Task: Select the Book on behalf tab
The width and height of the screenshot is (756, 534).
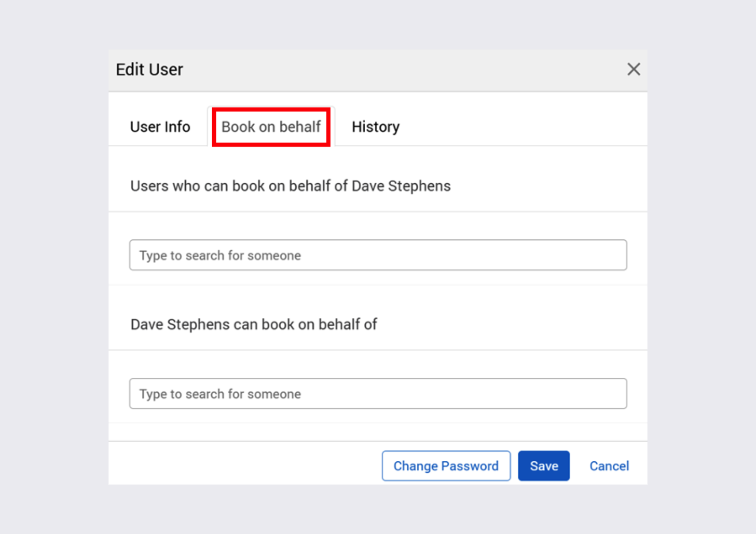Action: tap(271, 127)
